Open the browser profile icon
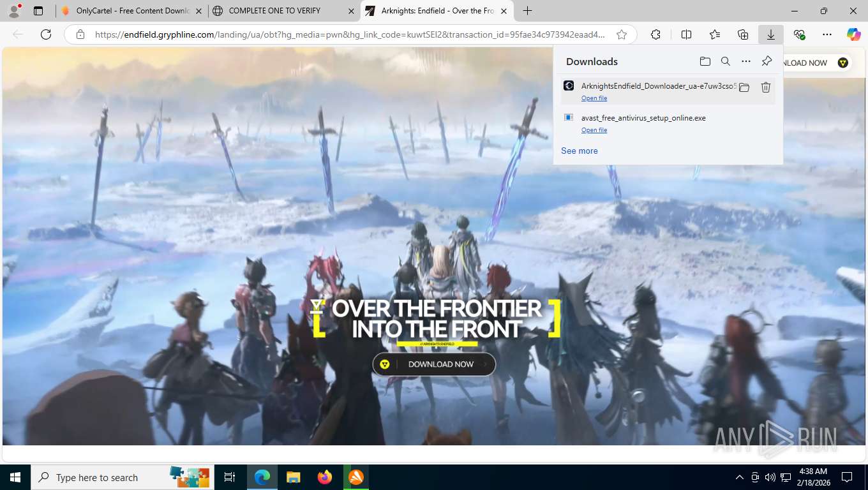868x490 pixels. (14, 11)
